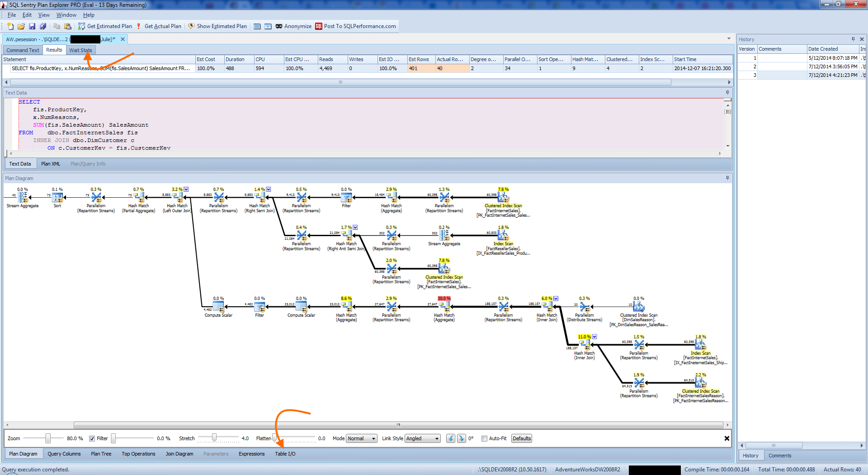This screenshot has height=475, width=868.
Task: Click the Save toolbar icon
Action: click(x=32, y=26)
